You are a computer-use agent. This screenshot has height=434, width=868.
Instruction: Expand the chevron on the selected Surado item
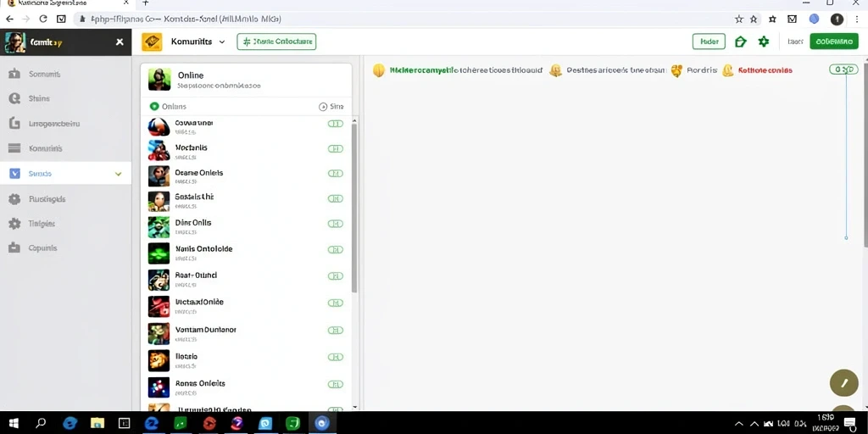coord(118,174)
